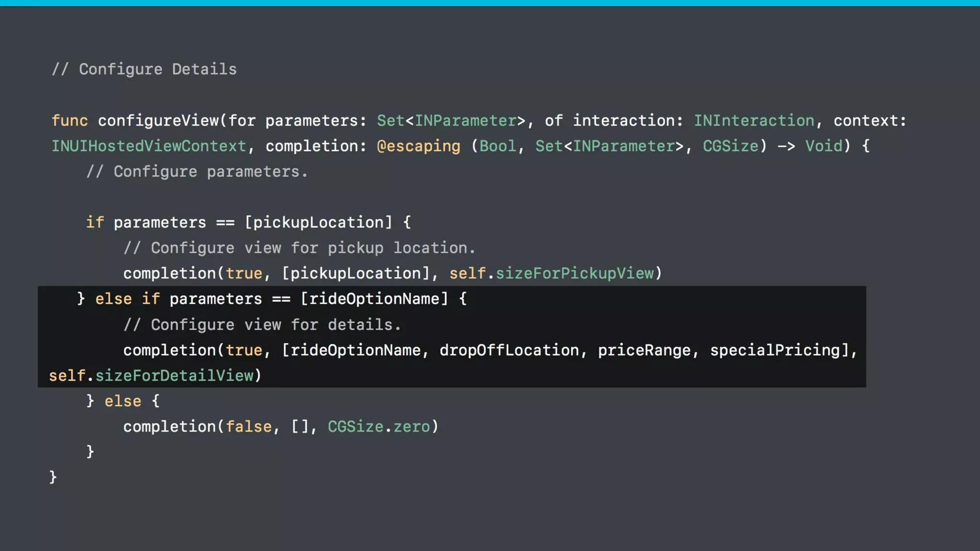Click the INUIHostedViewContext type
The height and width of the screenshot is (551, 980).
[148, 146]
